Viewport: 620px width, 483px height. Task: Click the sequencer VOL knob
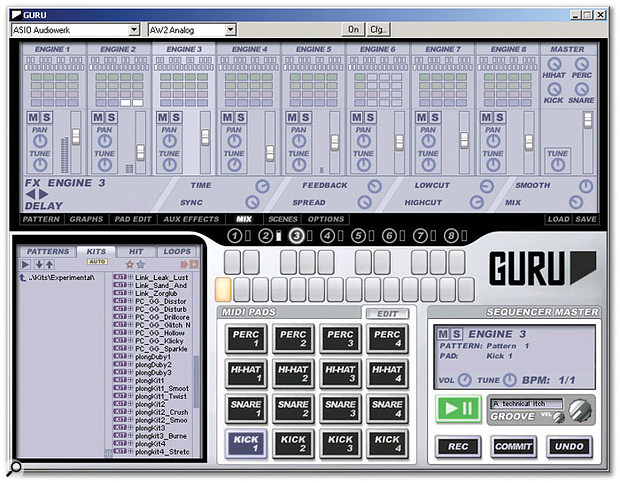click(x=465, y=380)
